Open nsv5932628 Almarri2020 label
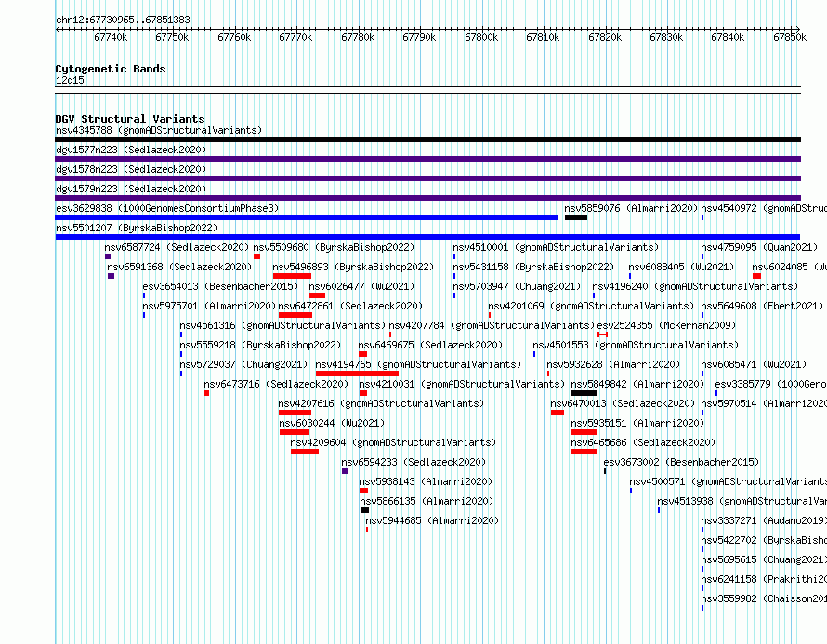 pos(613,364)
